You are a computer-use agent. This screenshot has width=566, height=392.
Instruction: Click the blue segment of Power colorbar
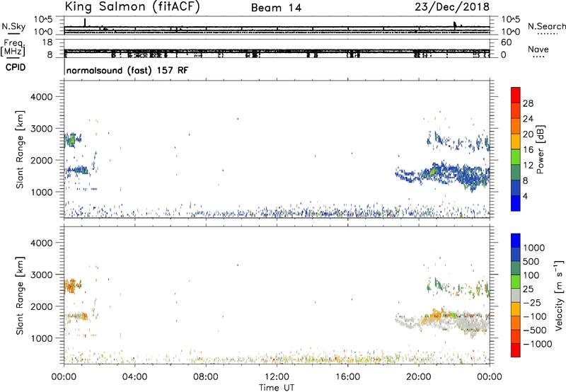point(516,203)
